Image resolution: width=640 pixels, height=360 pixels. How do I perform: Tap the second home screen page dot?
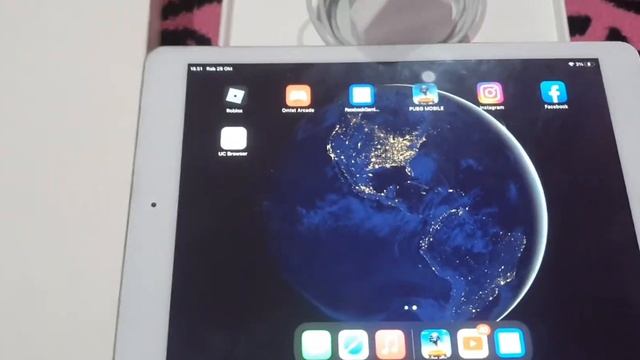coord(415,308)
